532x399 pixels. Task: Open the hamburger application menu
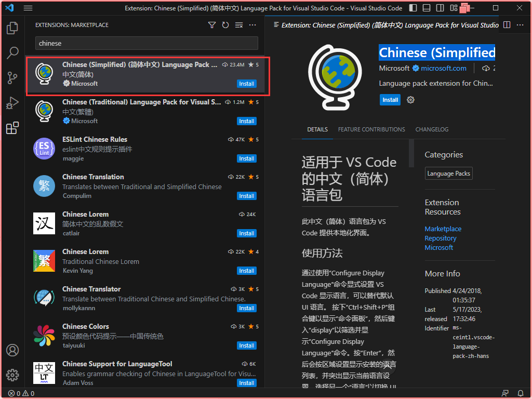coord(28,8)
